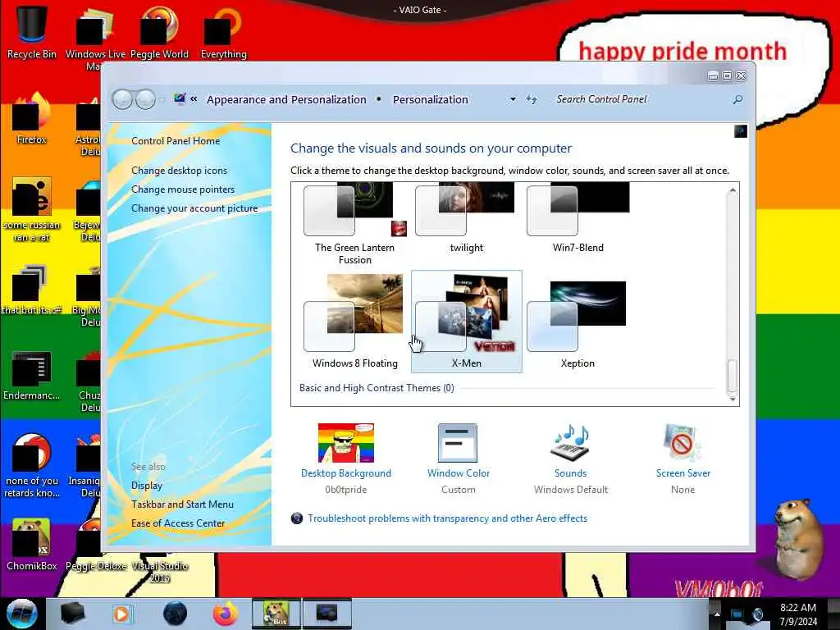This screenshot has height=630, width=840.
Task: Select the Personalization breadcrumb
Action: click(x=430, y=99)
